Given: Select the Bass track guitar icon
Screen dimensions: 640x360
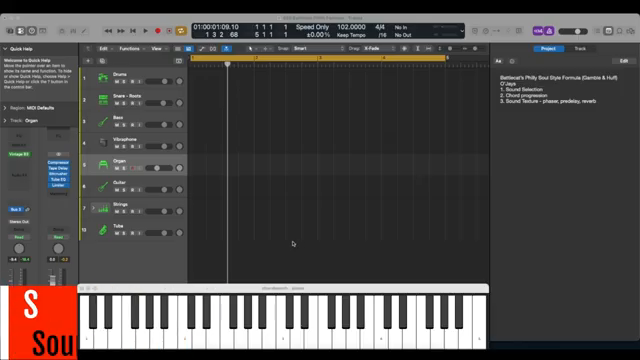Looking at the screenshot, I should click(x=103, y=121).
